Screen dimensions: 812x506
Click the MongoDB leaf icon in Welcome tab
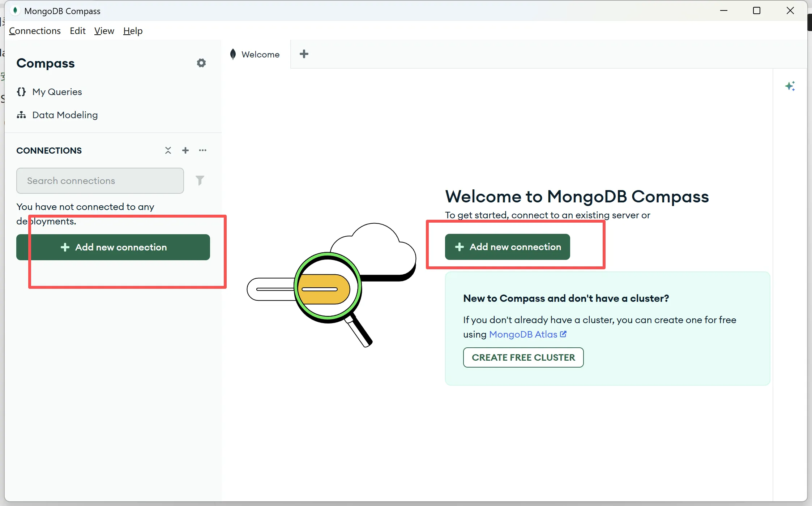tap(233, 54)
